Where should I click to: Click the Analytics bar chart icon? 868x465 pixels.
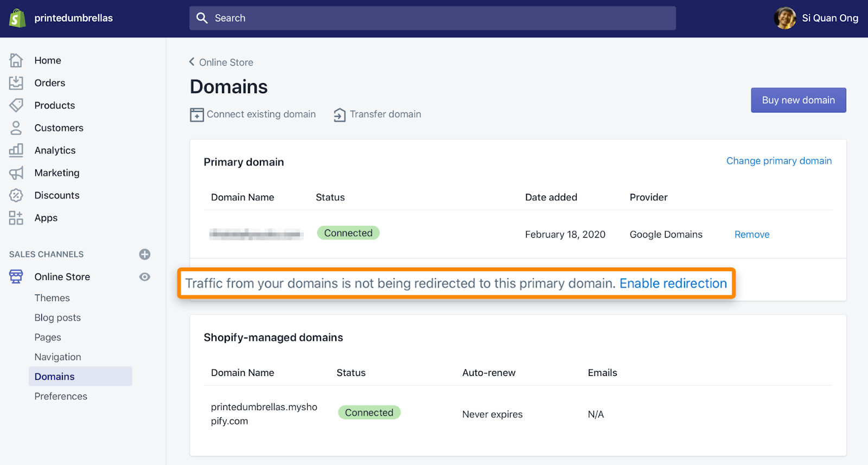[16, 150]
